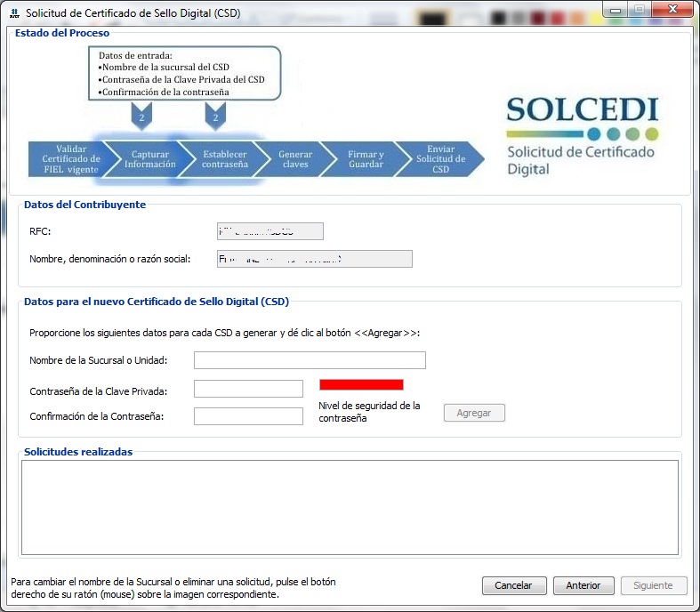Click the Contraseña de la Clave Privada field
The image size is (700, 612).
click(248, 389)
